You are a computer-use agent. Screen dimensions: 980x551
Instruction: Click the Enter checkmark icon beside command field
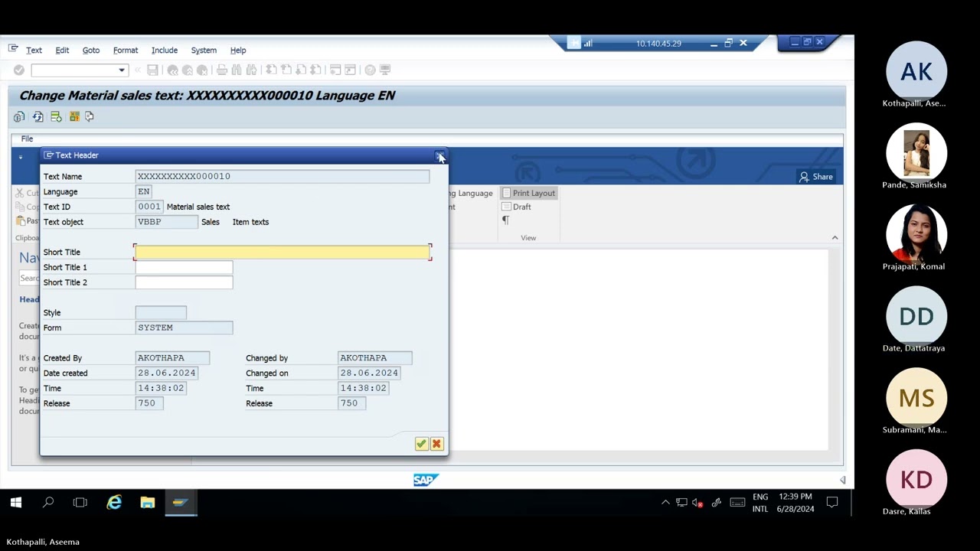tap(19, 70)
